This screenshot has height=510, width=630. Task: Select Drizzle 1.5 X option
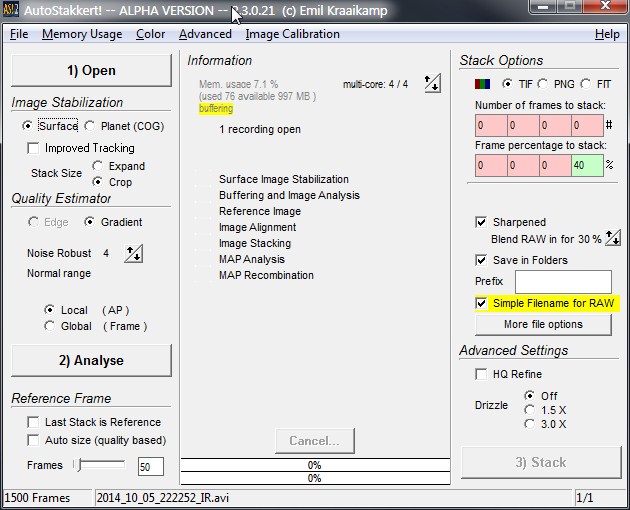[530, 409]
